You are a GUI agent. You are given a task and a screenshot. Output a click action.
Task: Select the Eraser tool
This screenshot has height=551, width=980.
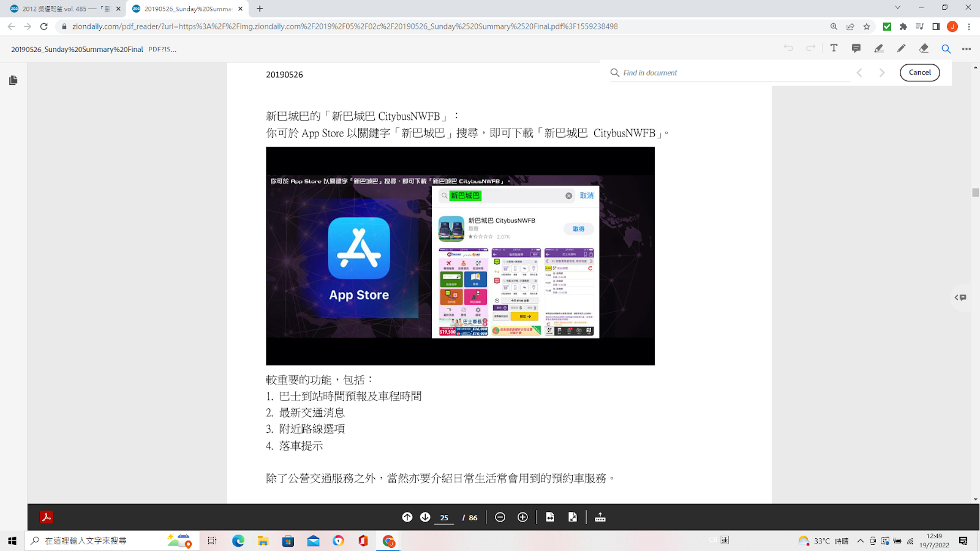924,48
